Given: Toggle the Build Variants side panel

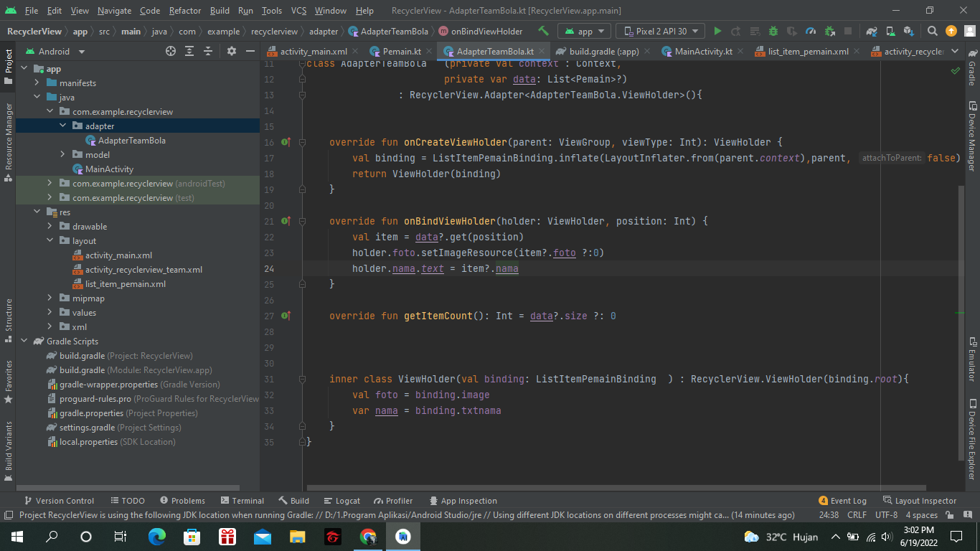Looking at the screenshot, I should [9, 451].
